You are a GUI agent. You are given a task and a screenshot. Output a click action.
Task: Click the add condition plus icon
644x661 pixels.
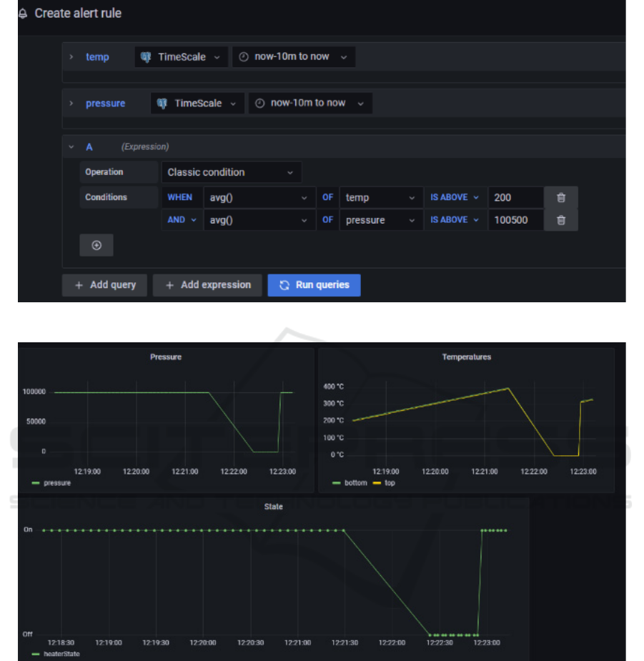(x=96, y=245)
